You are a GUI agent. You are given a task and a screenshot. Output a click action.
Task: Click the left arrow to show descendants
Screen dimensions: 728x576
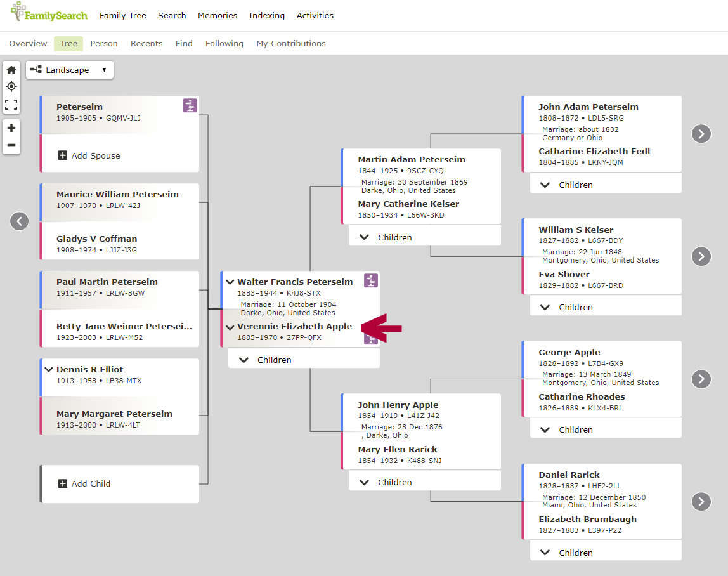(x=20, y=221)
